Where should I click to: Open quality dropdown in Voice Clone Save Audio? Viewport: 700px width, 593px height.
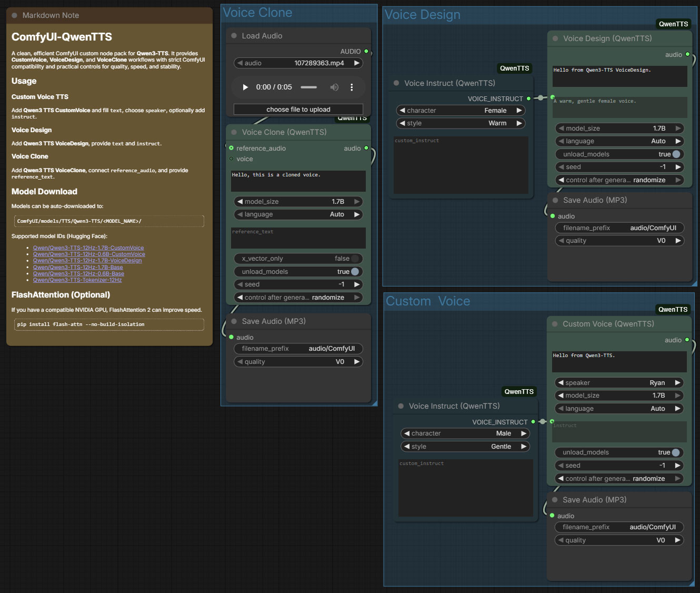coord(298,362)
